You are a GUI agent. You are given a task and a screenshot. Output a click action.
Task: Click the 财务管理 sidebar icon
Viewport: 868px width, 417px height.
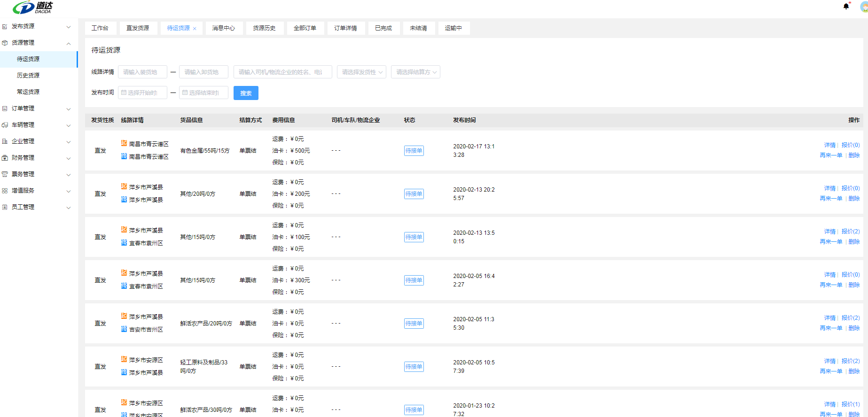click(5, 158)
